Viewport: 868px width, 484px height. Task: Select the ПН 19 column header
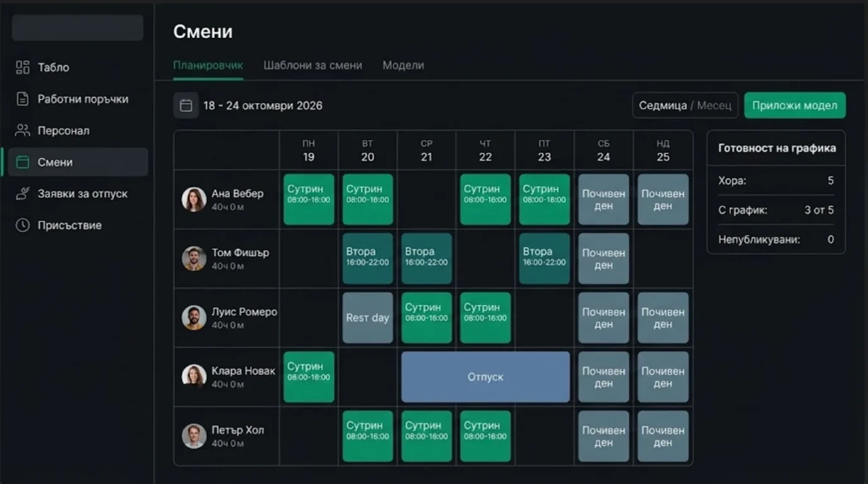click(x=309, y=151)
